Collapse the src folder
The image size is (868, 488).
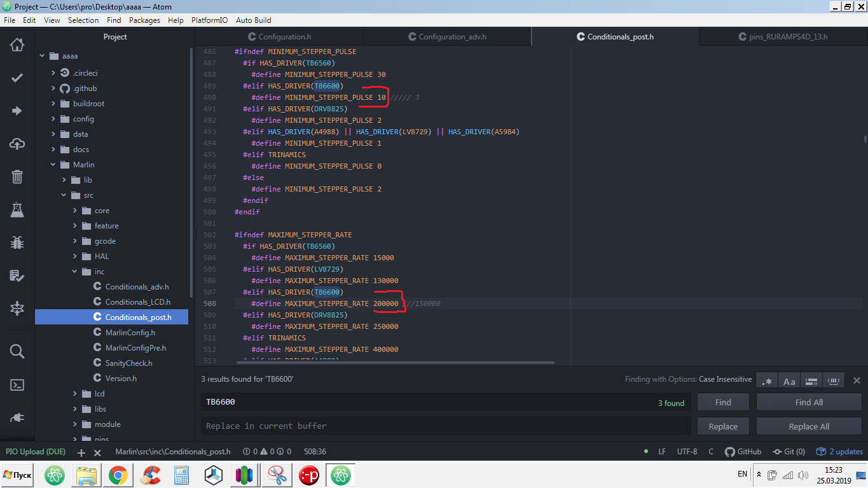(x=64, y=195)
